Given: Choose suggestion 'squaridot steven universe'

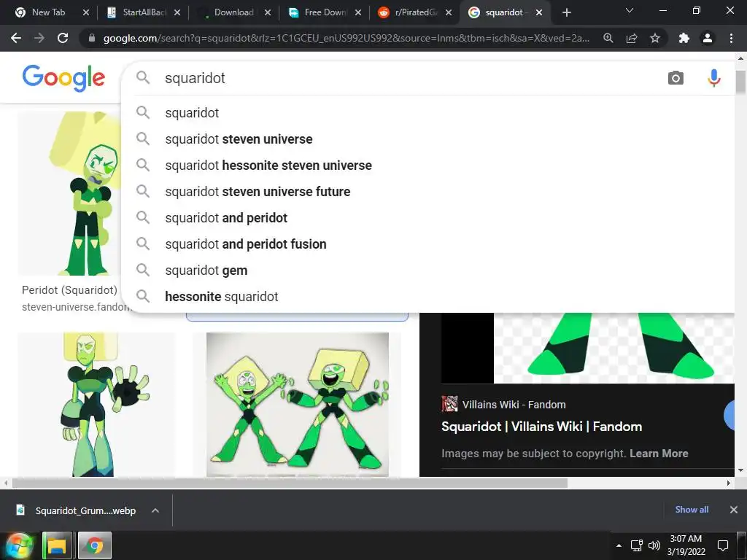Looking at the screenshot, I should 427,139.
